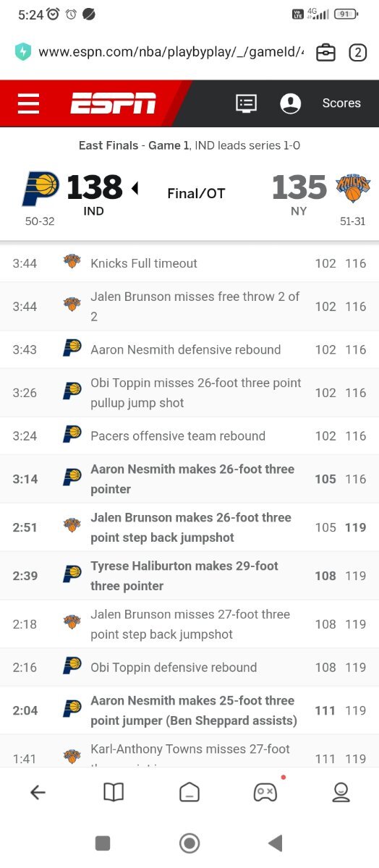Open the browser briefcase toolbox icon

click(x=326, y=52)
